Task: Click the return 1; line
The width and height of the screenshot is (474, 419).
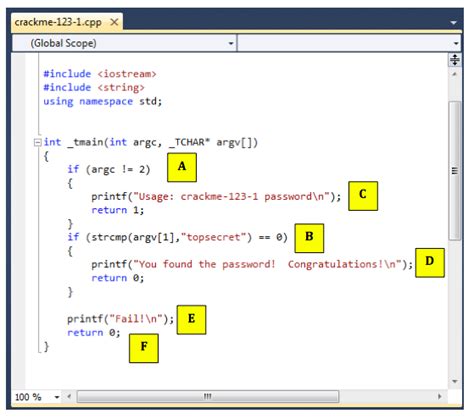Action: pos(118,210)
